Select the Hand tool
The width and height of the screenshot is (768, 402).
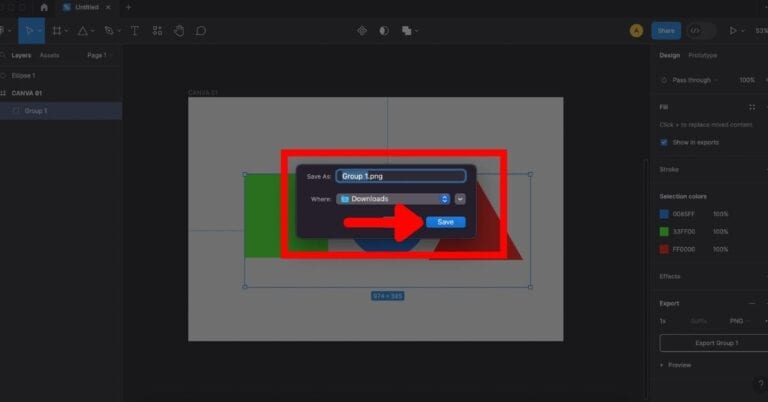coord(179,31)
